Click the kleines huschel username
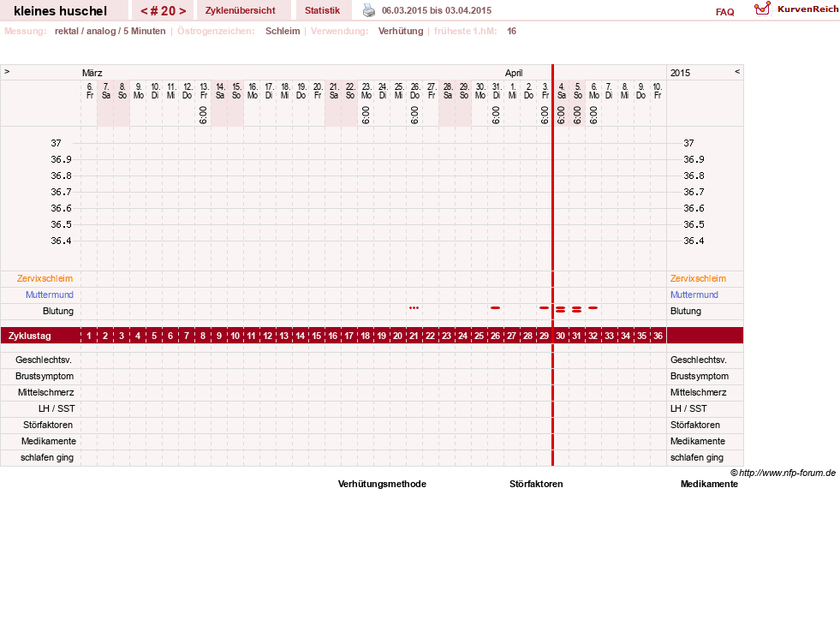840x637 pixels. pos(61,11)
